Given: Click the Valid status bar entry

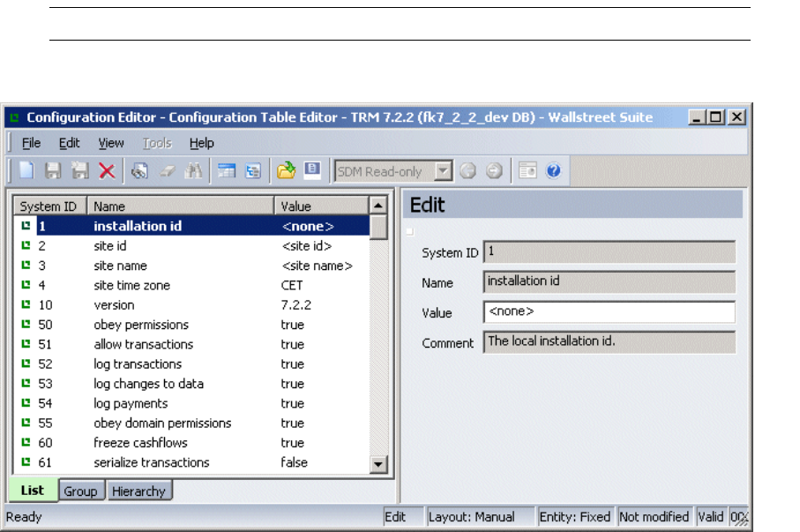Looking at the screenshot, I should coord(711,517).
